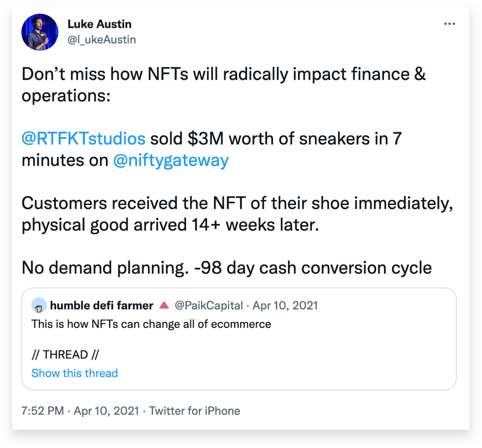Follow the @niftygateway mention link

171,161
